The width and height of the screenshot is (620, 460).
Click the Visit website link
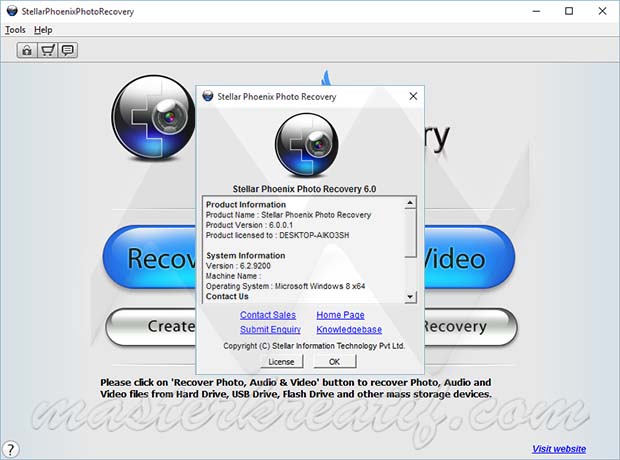(x=559, y=449)
